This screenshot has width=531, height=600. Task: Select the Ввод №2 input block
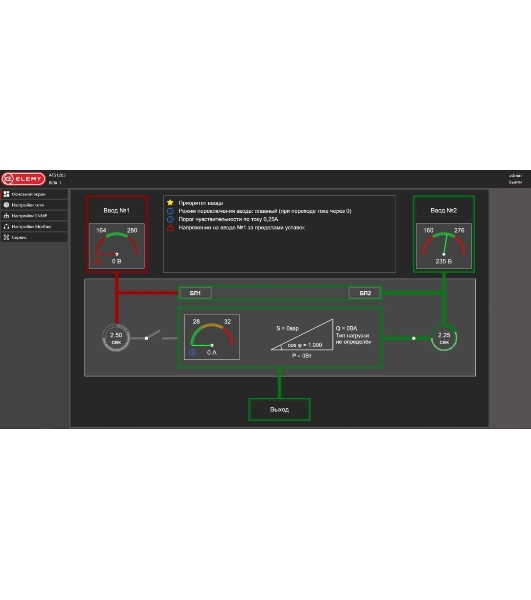444,234
